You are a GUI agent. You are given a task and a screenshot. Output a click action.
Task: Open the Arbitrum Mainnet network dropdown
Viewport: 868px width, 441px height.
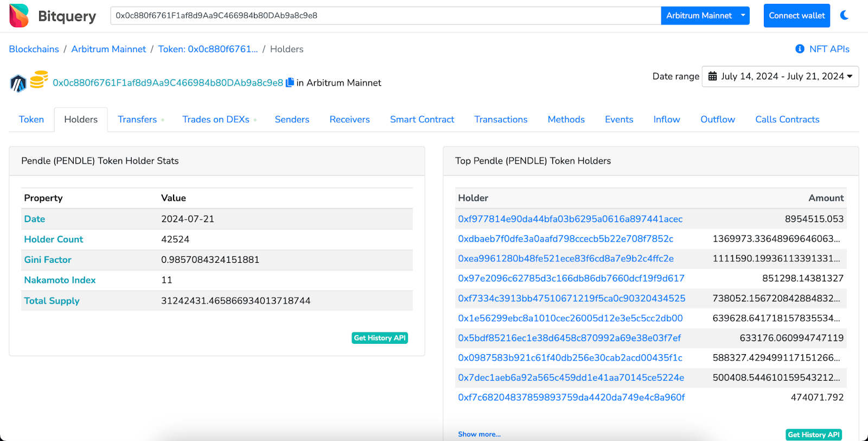[x=705, y=16]
